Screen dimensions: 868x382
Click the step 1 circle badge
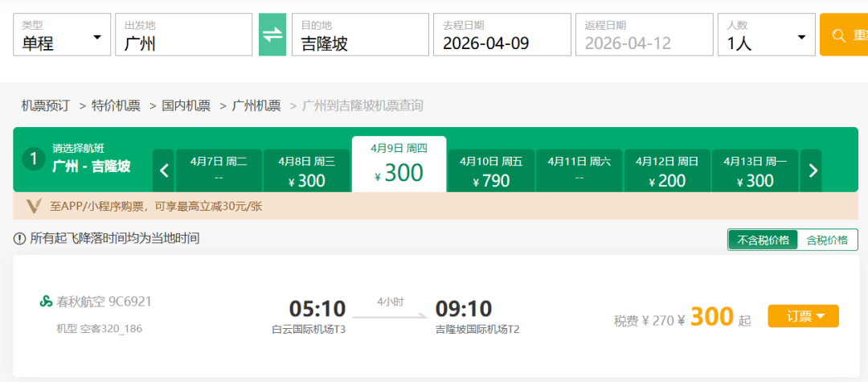tap(33, 159)
